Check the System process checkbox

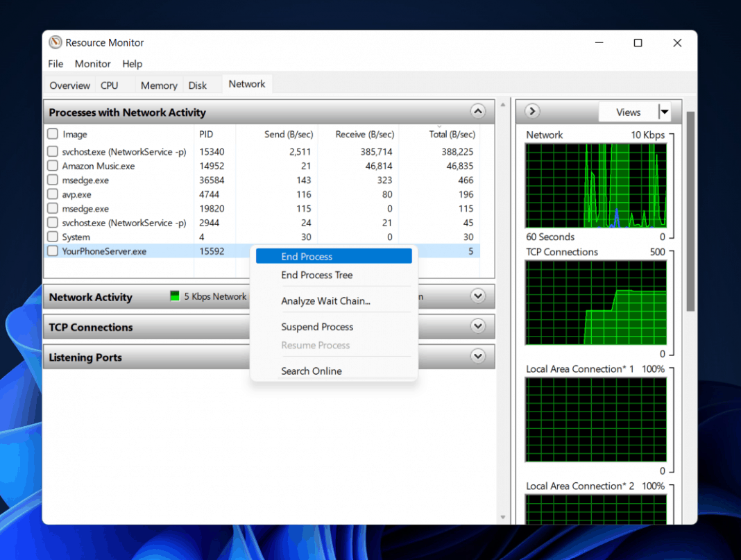coord(51,237)
